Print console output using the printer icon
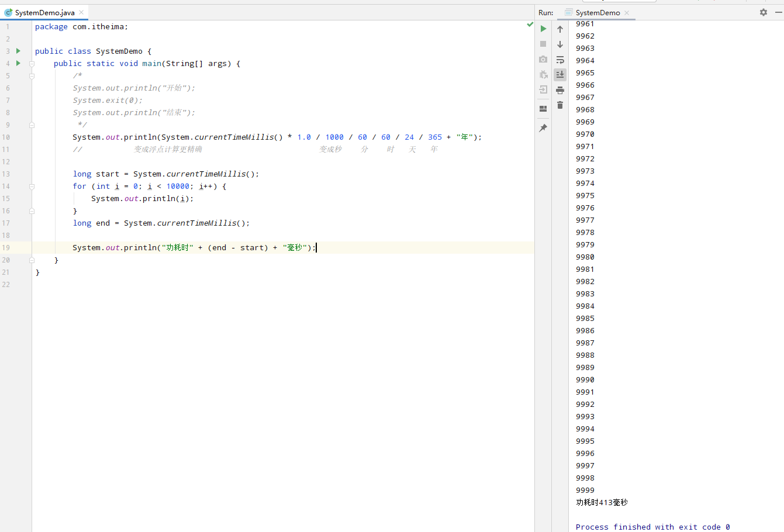The image size is (784, 532). [x=560, y=90]
